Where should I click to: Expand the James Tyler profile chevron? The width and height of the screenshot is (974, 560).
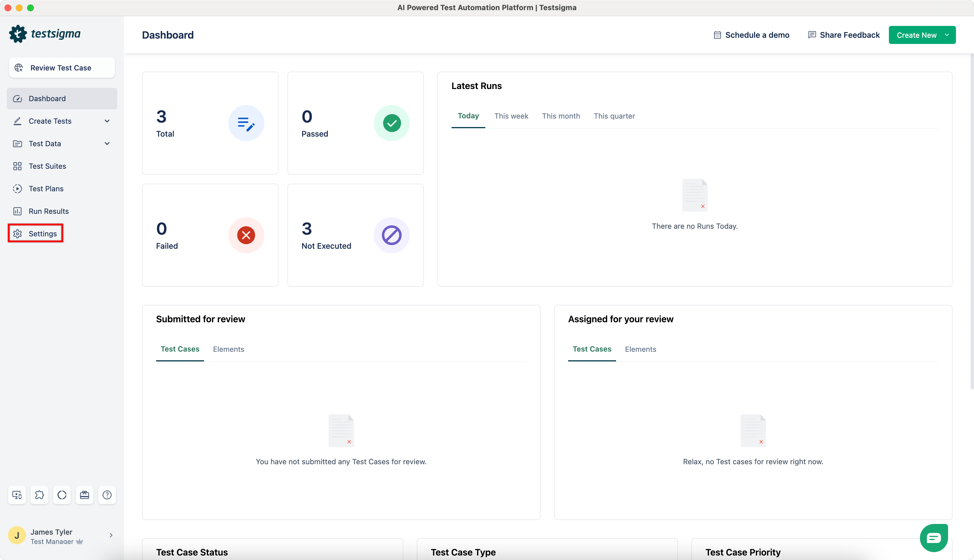click(111, 535)
